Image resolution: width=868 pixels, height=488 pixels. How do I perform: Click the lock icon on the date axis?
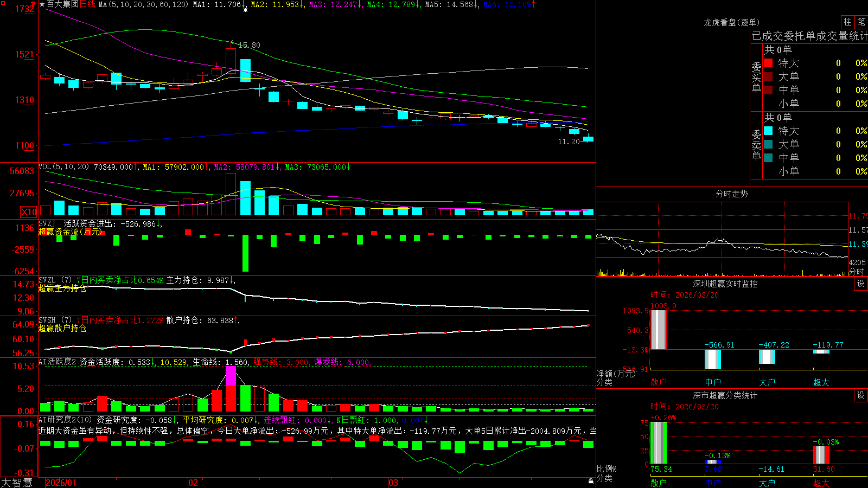[x=591, y=481]
